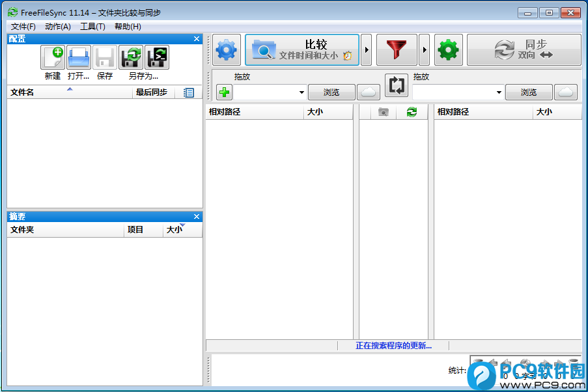Swap left and right sides
The height and width of the screenshot is (392, 588).
[x=397, y=85]
